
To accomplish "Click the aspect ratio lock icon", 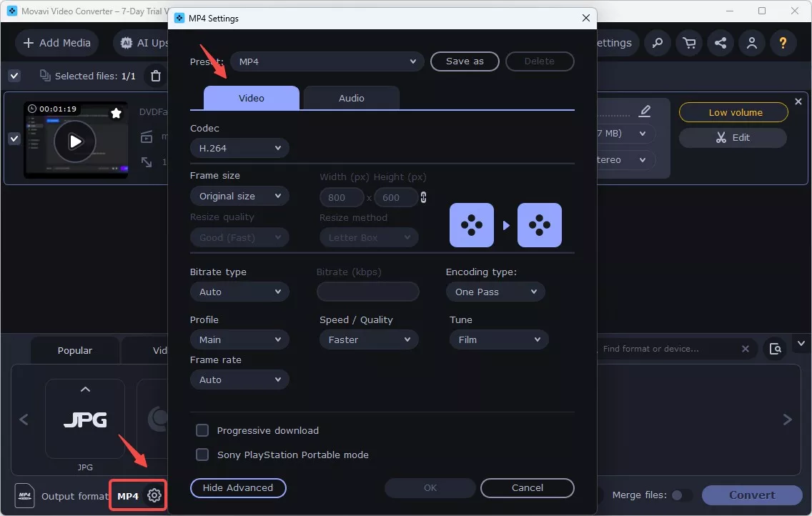I will pyautogui.click(x=424, y=197).
